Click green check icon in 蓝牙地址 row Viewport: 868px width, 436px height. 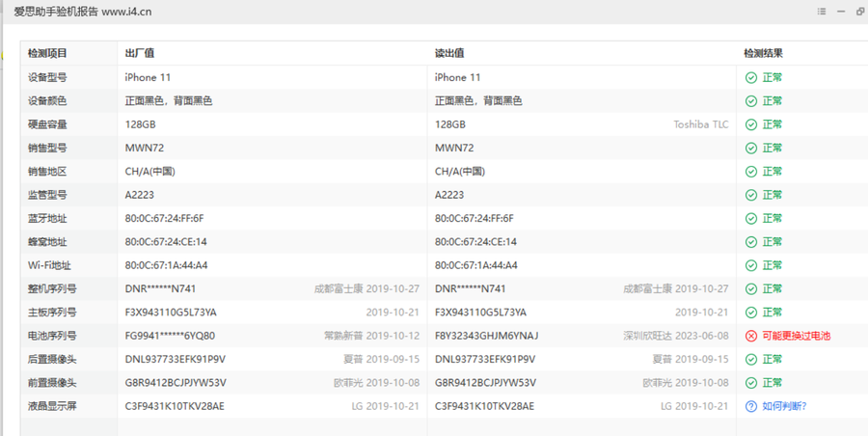pos(750,218)
